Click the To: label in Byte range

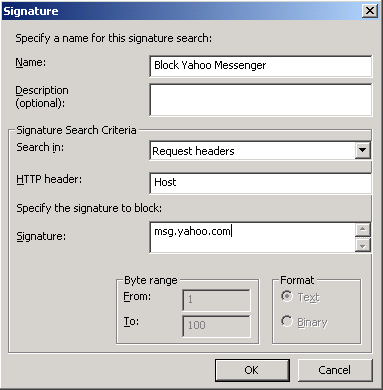(131, 322)
